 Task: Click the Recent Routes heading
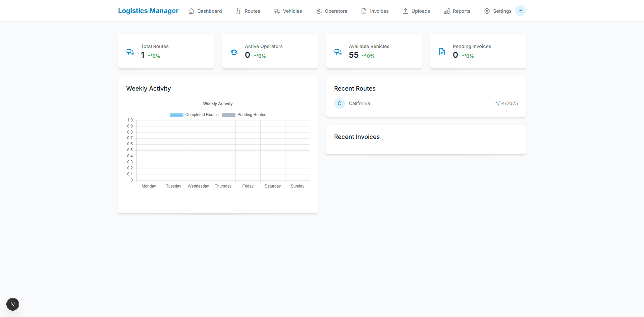pyautogui.click(x=355, y=89)
